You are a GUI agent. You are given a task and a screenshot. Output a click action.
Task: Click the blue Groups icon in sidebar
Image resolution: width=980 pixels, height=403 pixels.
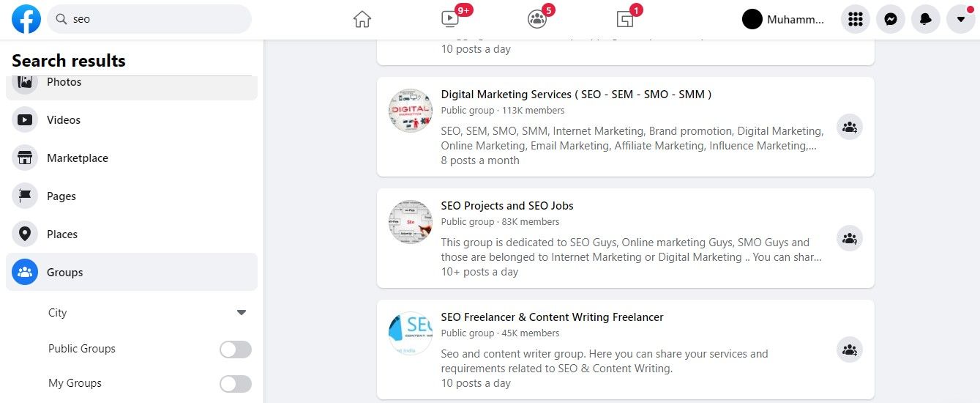point(25,272)
